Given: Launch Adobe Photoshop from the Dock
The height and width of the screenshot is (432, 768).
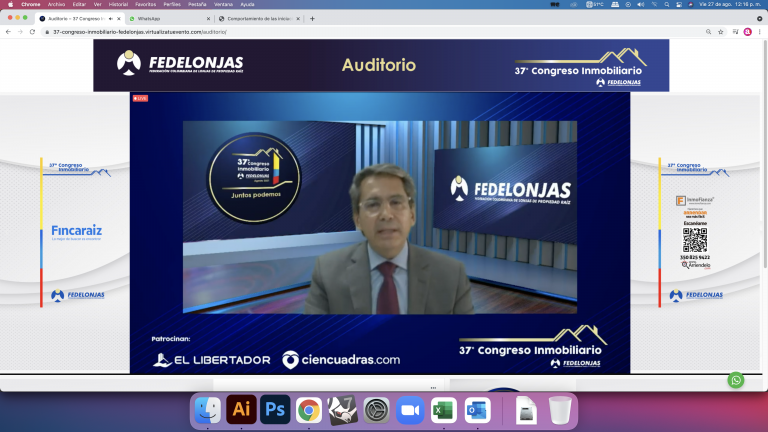Looking at the screenshot, I should point(275,409).
